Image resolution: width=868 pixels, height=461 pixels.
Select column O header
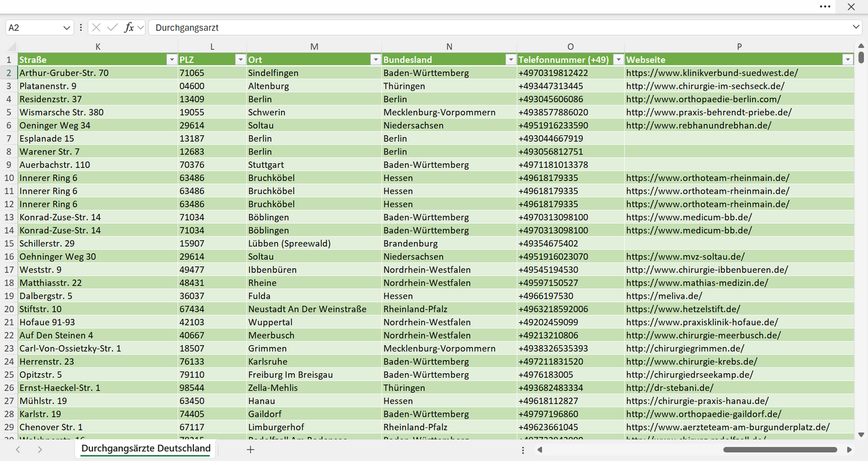coord(571,46)
